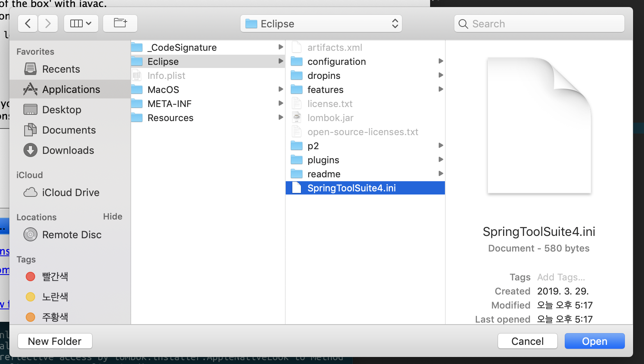Click the Desktop sidebar icon
644x364 pixels.
30,110
